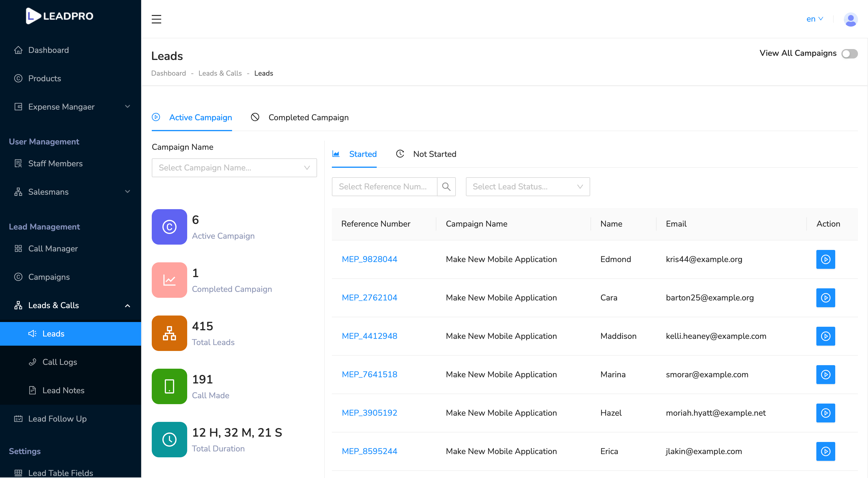Image resolution: width=868 pixels, height=478 pixels.
Task: Click the pink Completed Campaign stat icon
Action: 169,280
